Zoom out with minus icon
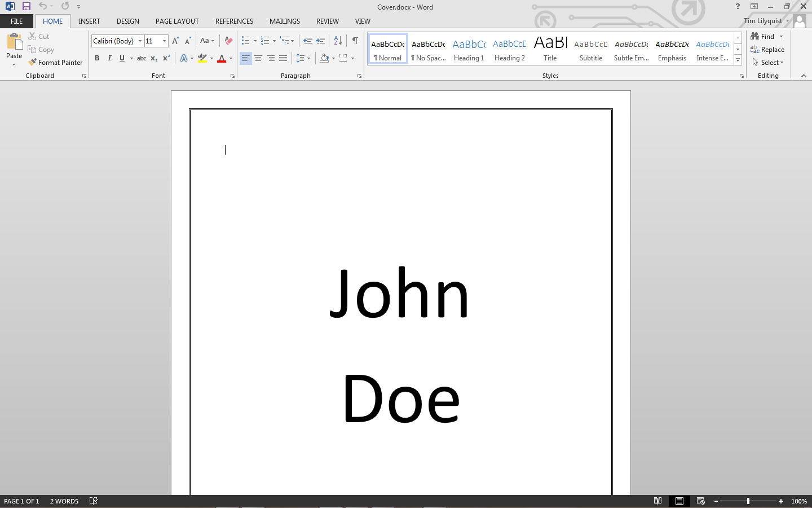The width and height of the screenshot is (812, 508). tap(716, 501)
